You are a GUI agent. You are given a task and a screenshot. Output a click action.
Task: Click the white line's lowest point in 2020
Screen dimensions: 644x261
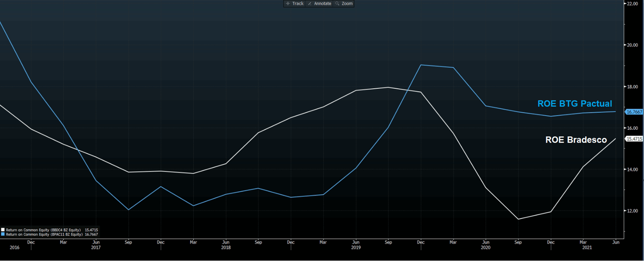[518, 219]
